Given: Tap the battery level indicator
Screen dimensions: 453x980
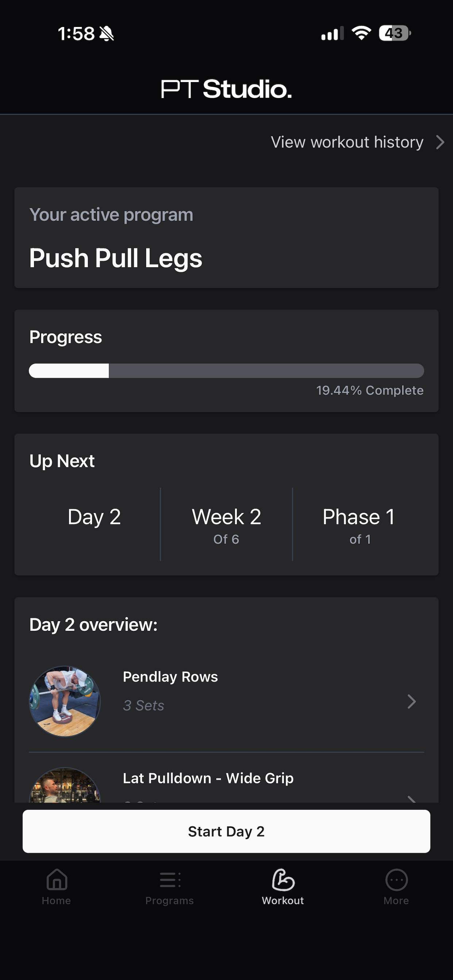Looking at the screenshot, I should point(395,33).
